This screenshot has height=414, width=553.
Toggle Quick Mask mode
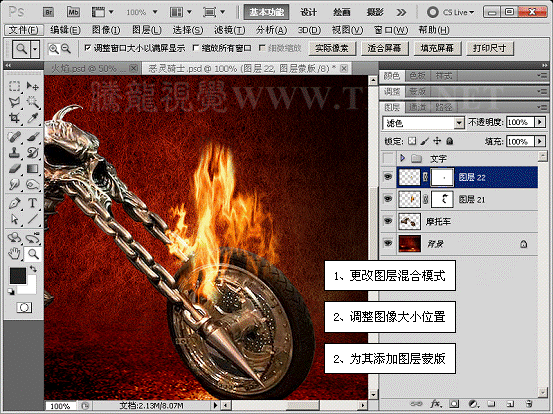pos(24,308)
